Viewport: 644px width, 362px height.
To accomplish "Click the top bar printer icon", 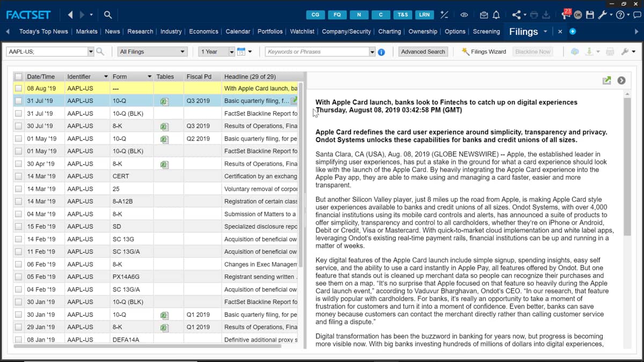I will pos(534,15).
